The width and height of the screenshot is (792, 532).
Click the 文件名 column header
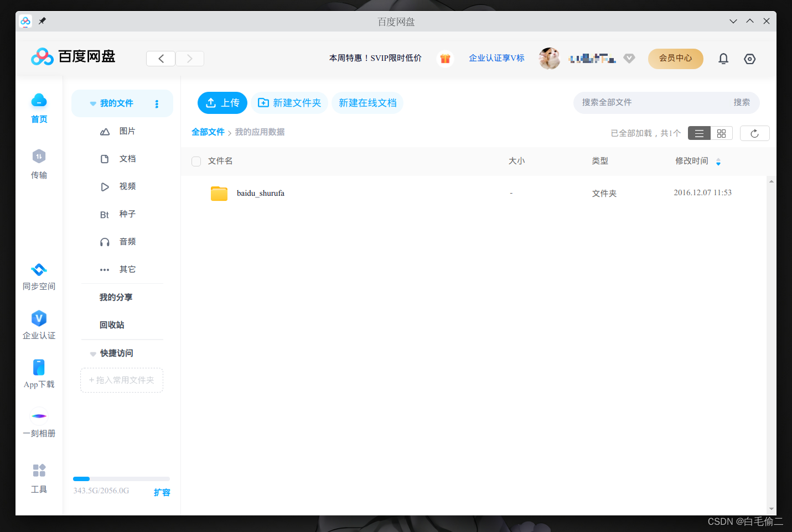220,161
